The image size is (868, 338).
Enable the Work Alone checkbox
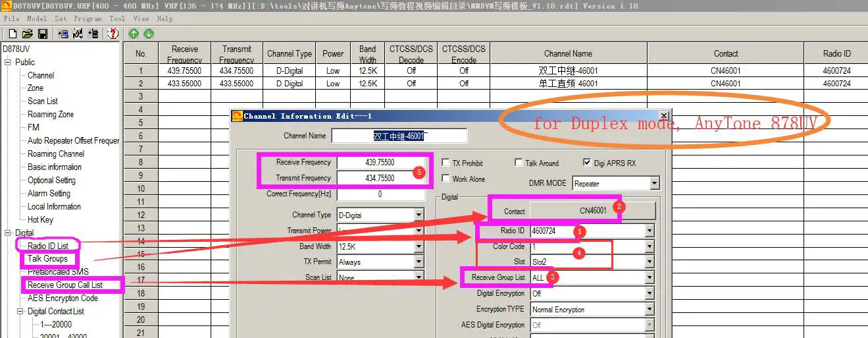[446, 179]
